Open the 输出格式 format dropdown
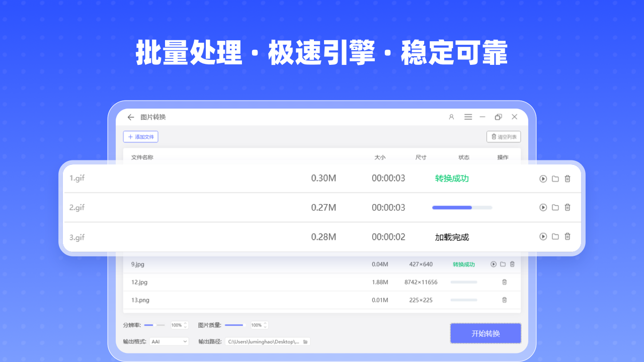The image size is (644, 362). point(169,341)
